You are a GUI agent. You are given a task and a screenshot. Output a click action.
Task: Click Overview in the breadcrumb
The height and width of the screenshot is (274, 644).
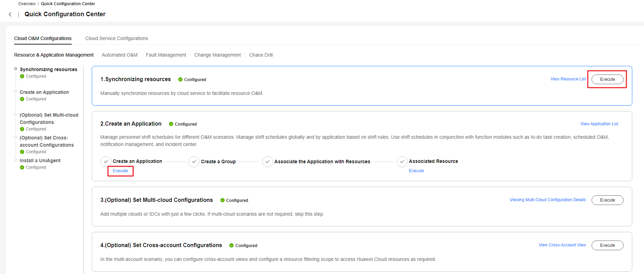27,4
